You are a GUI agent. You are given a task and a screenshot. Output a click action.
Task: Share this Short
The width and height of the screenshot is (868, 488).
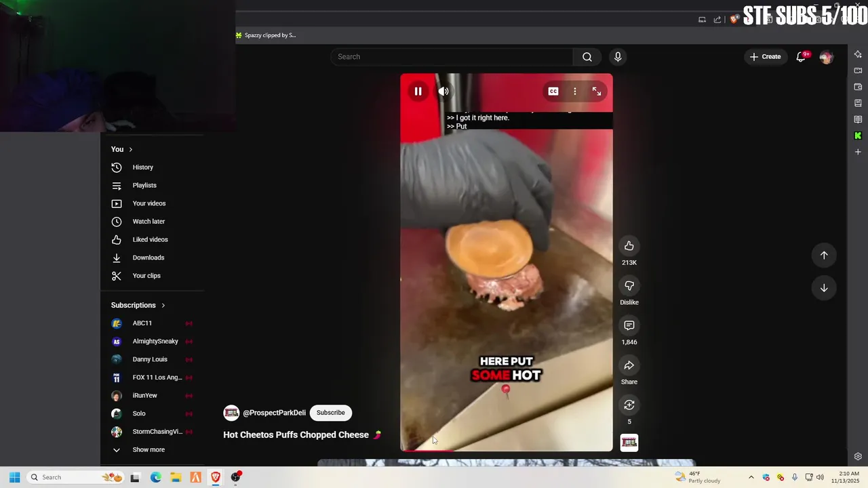tap(629, 365)
